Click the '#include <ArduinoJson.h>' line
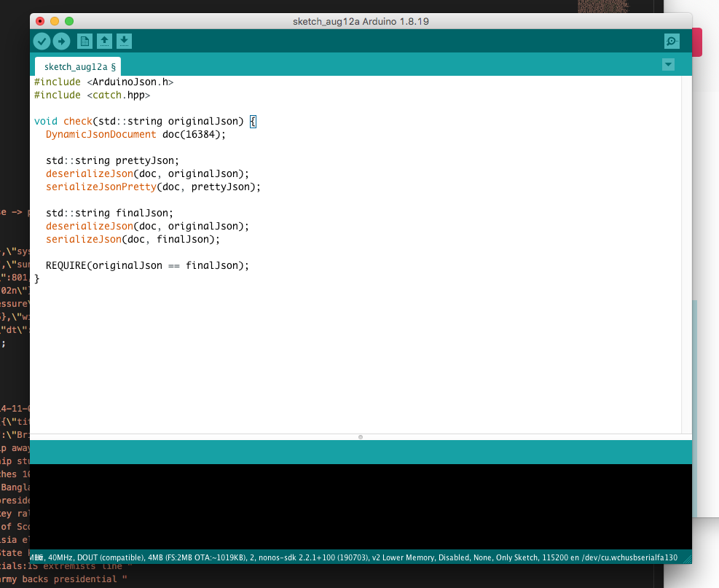 [x=103, y=82]
